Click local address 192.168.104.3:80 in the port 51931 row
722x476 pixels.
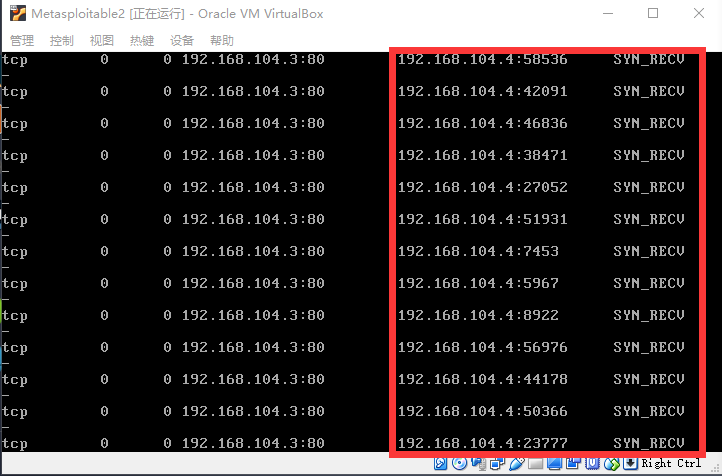(x=253, y=219)
